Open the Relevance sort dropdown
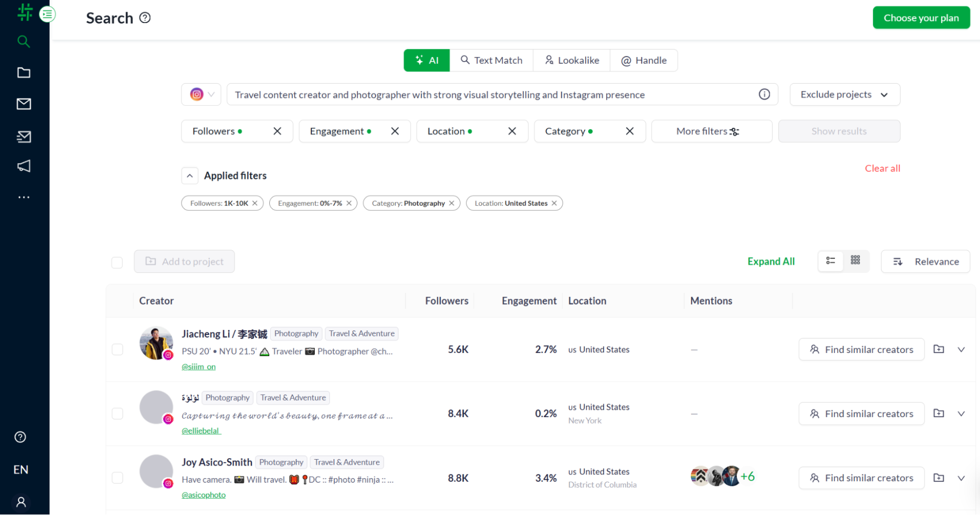This screenshot has width=980, height=515. (x=925, y=262)
